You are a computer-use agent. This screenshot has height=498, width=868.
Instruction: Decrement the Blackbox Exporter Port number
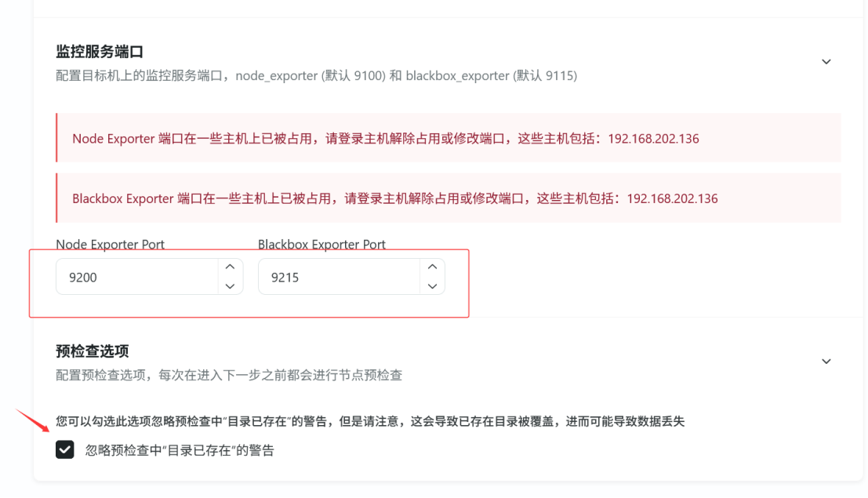[x=432, y=286]
